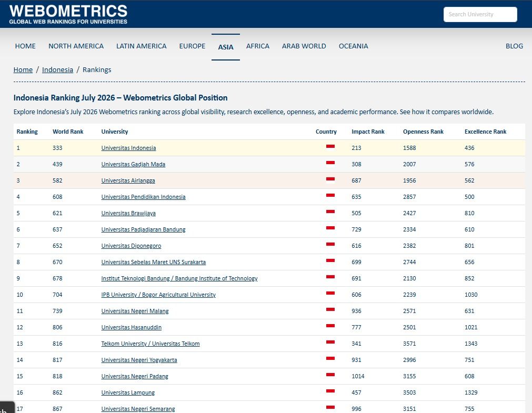Screen dimensions: 532x413
Task: Open the Telkom University link
Action: [150, 344]
